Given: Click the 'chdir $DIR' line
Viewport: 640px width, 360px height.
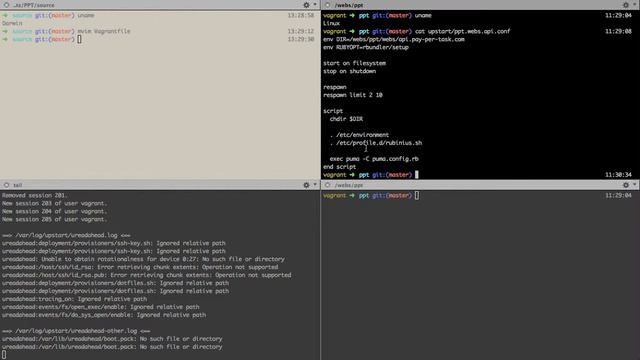Looking at the screenshot, I should 346,119.
